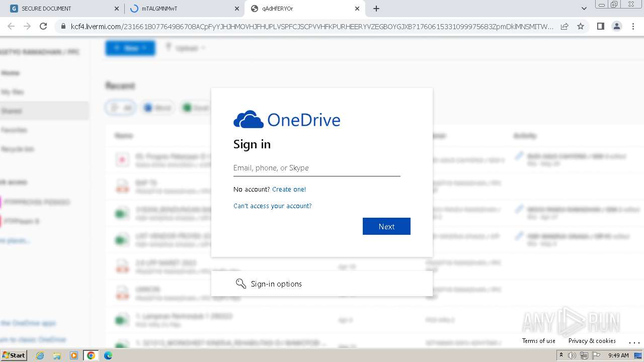Image resolution: width=644 pixels, height=362 pixels.
Task: Open the tab search dropdown
Action: (584, 9)
